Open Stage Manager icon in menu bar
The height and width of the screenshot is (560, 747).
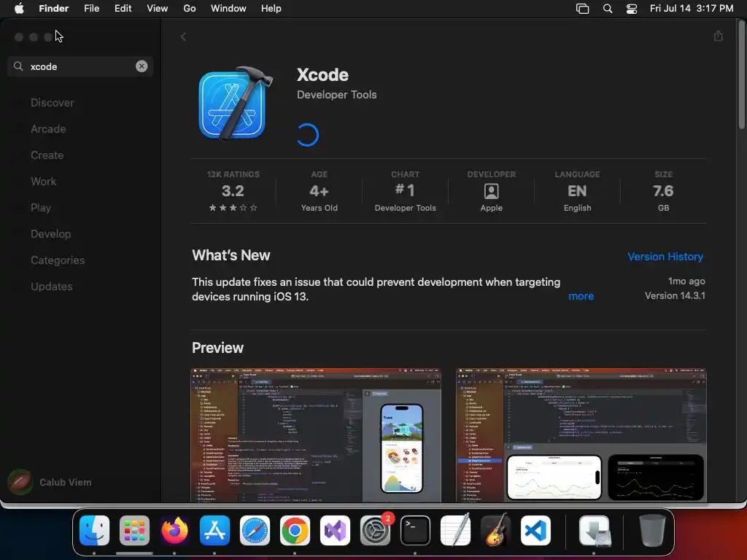[x=582, y=9]
